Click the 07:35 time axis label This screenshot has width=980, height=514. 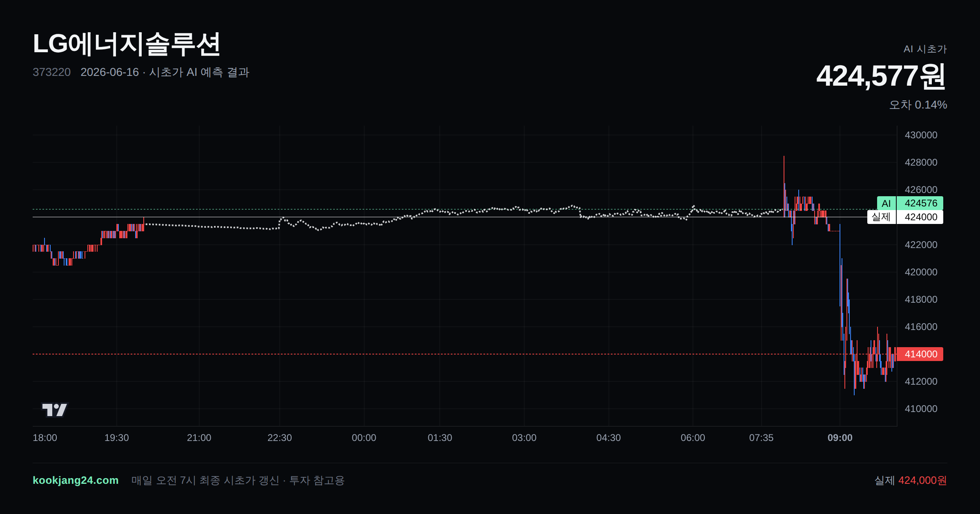761,438
